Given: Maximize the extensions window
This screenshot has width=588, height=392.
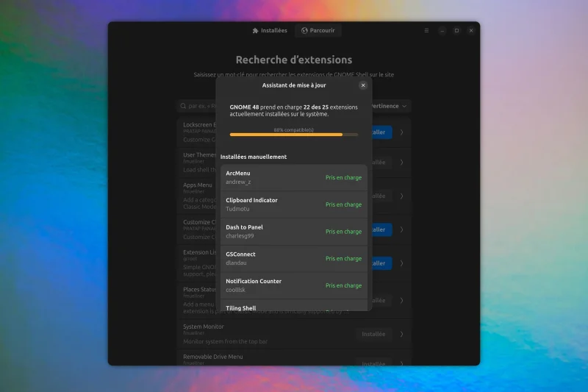Looking at the screenshot, I should click(456, 30).
